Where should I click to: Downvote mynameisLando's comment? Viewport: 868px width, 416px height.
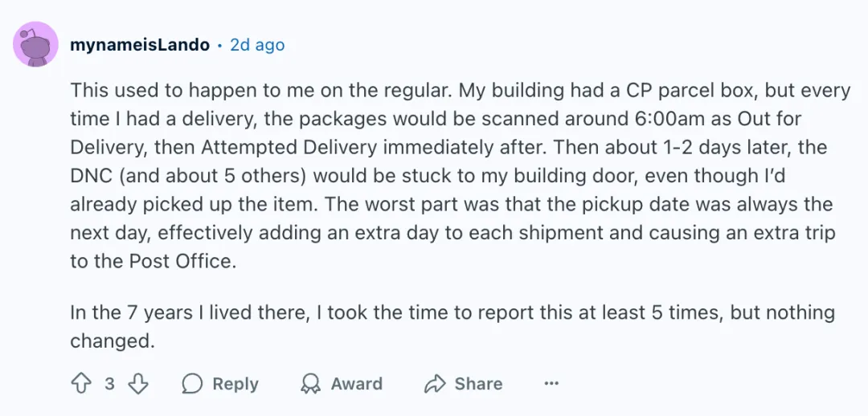pos(138,384)
